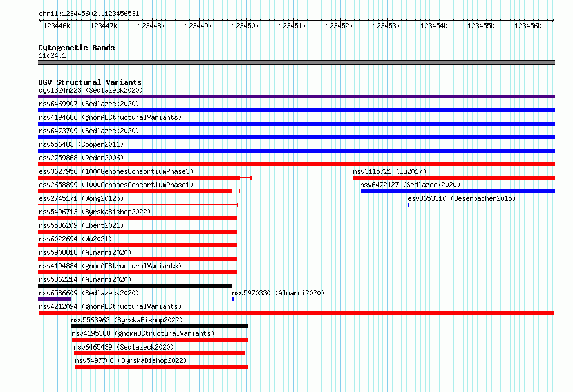The width and height of the screenshot is (573, 392).
Task: Click the 11q24.1 cytogenetic band bar
Action: tap(296, 62)
